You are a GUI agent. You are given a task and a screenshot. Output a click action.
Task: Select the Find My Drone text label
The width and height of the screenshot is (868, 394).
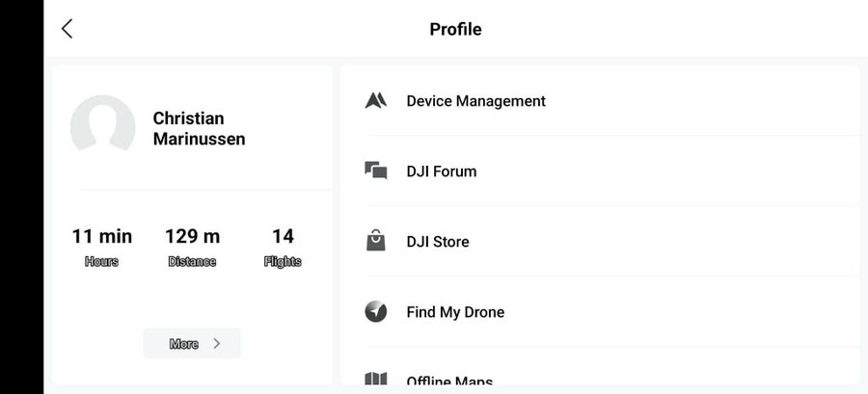click(x=455, y=312)
